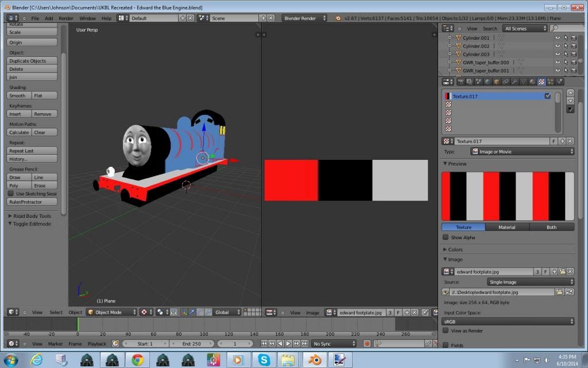This screenshot has width=588, height=368.
Task: Open the viewport shading selector
Action: tap(146, 312)
